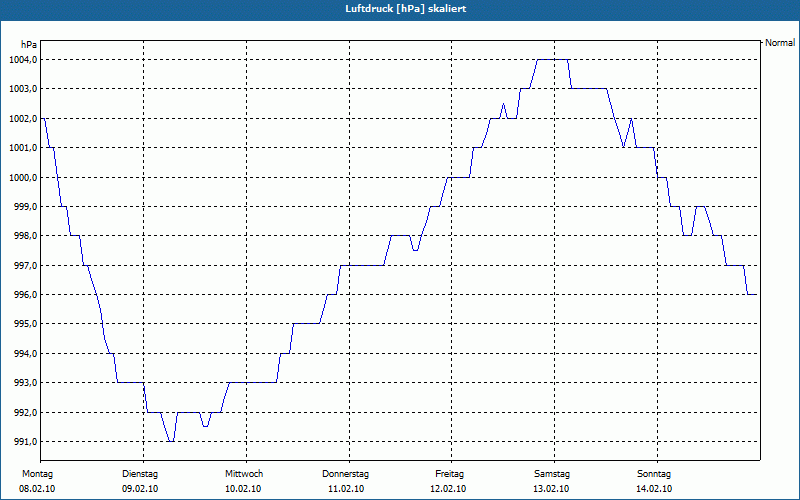800x500 pixels.
Task: Select the 'Dienstag' day label
Action: (140, 474)
